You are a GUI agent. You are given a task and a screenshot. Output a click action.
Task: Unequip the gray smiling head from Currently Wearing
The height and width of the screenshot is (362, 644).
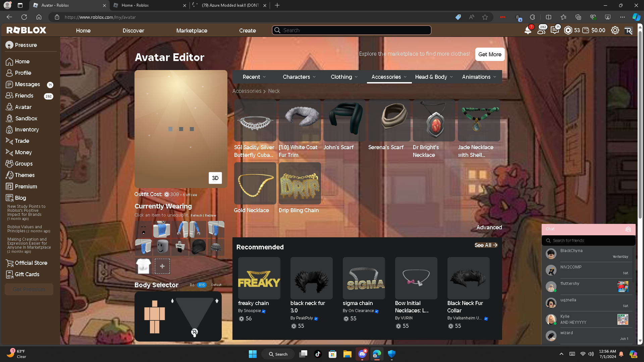click(x=162, y=247)
